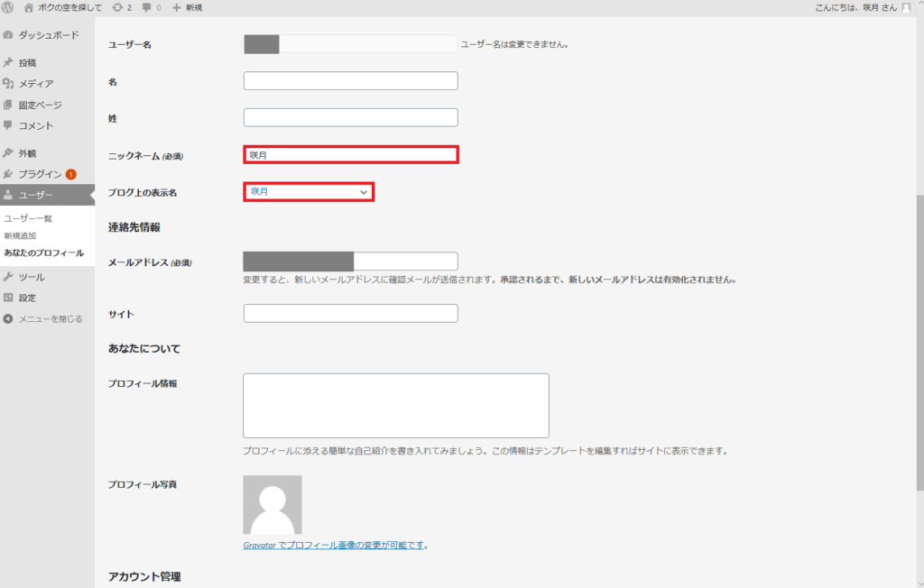This screenshot has height=588, width=924.
Task: Click the サイト input field
Action: [351, 314]
